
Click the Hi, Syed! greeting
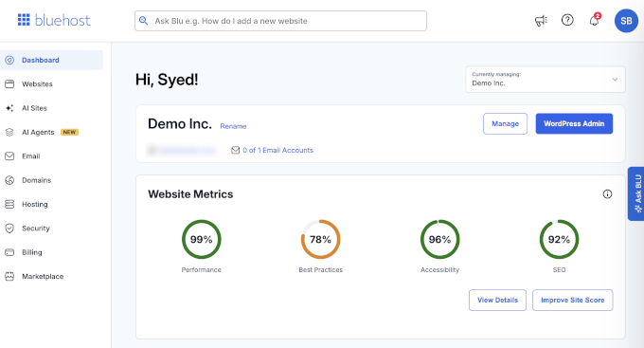(167, 80)
